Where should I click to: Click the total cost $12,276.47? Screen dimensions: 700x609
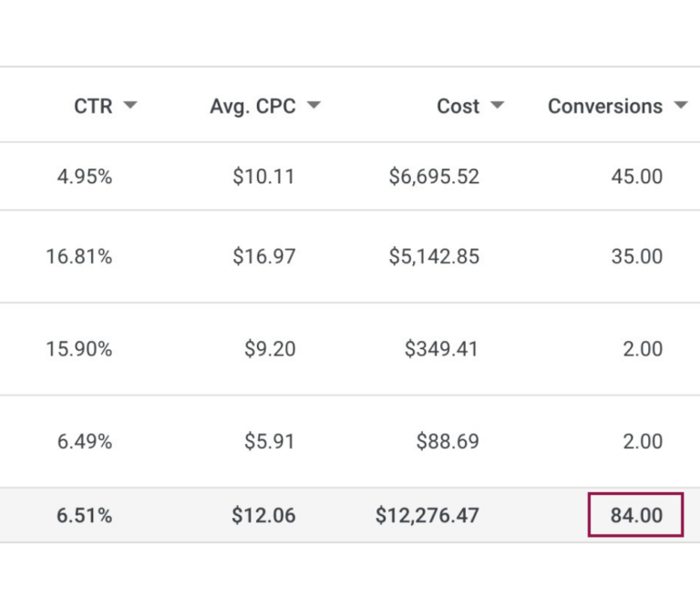(x=427, y=516)
